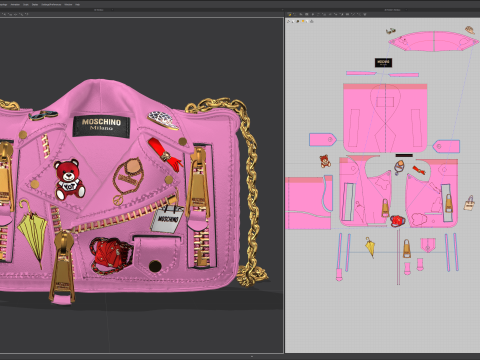Open the Animation menu
The height and width of the screenshot is (360, 480).
pos(15,5)
